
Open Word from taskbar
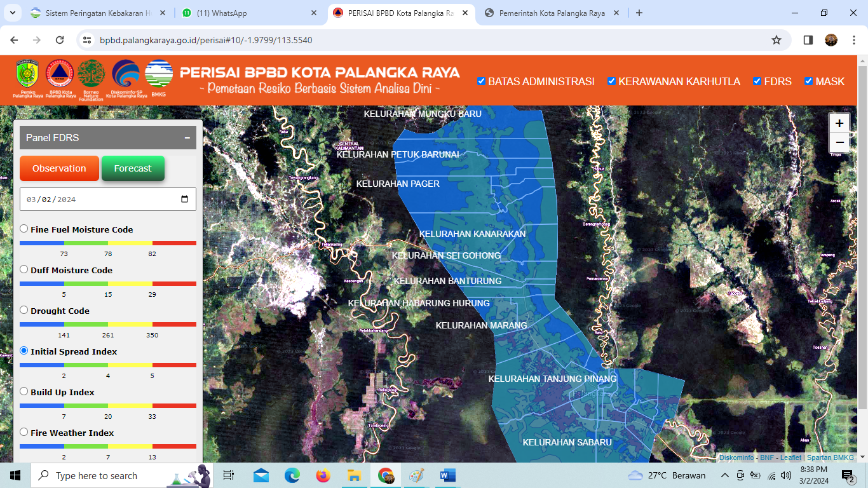tap(448, 475)
